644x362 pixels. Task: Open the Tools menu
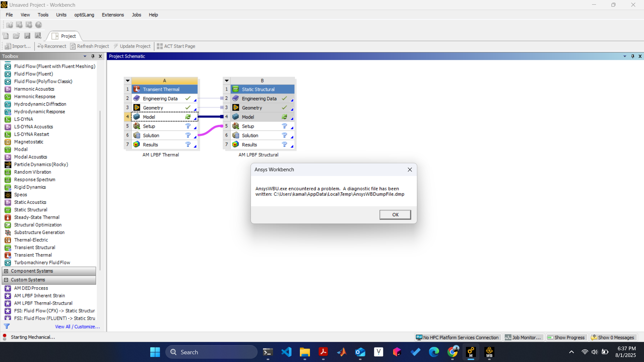[x=43, y=15]
